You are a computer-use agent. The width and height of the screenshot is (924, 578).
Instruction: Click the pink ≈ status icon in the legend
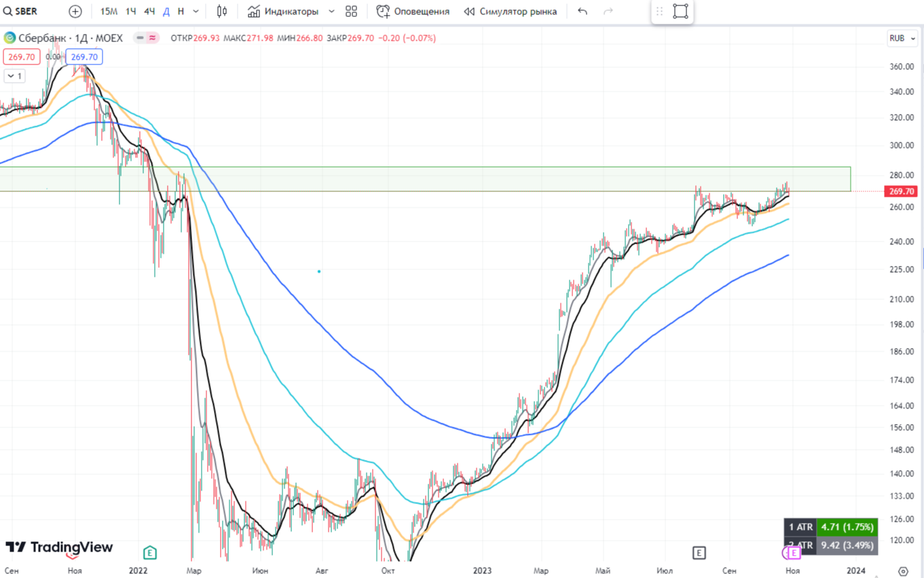[x=152, y=38]
